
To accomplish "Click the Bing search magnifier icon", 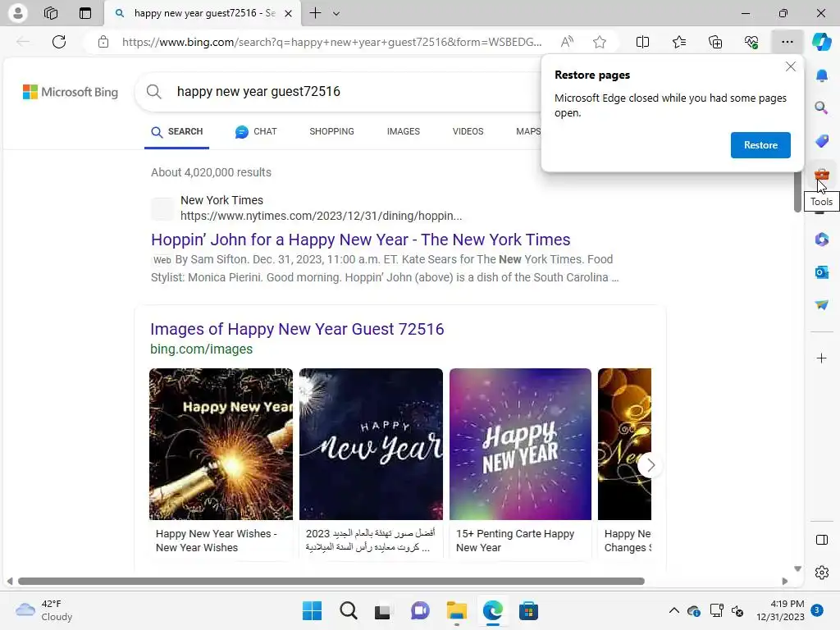I will (153, 92).
